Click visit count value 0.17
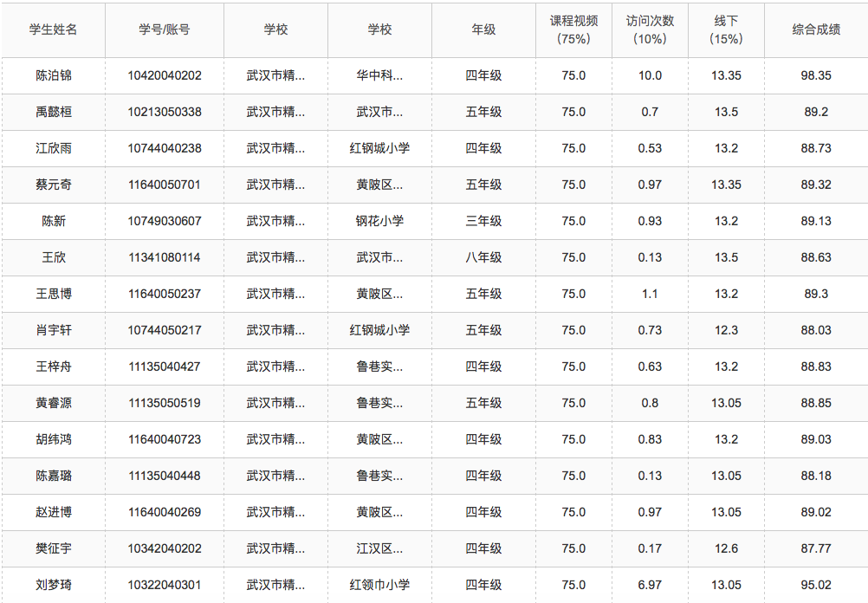This screenshot has height=603, width=868. pos(650,548)
